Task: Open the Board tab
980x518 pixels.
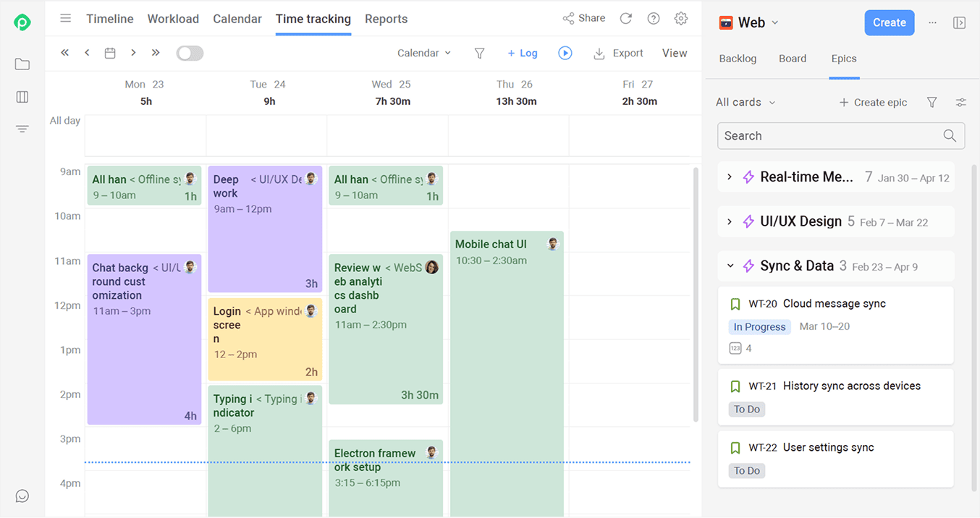Action: 793,59
